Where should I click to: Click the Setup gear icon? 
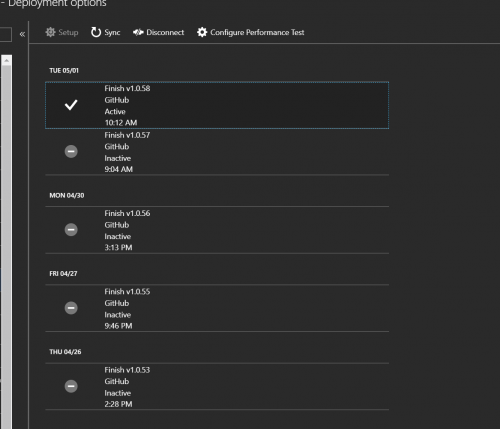50,32
